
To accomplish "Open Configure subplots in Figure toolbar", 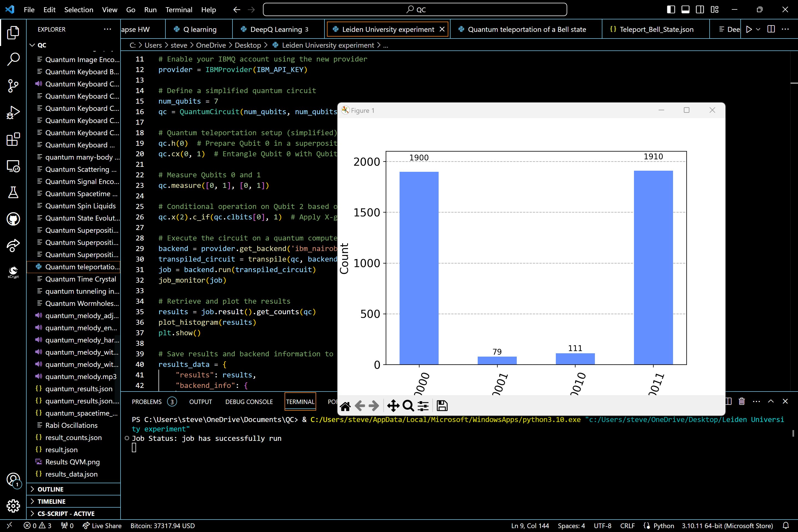I will 423,406.
